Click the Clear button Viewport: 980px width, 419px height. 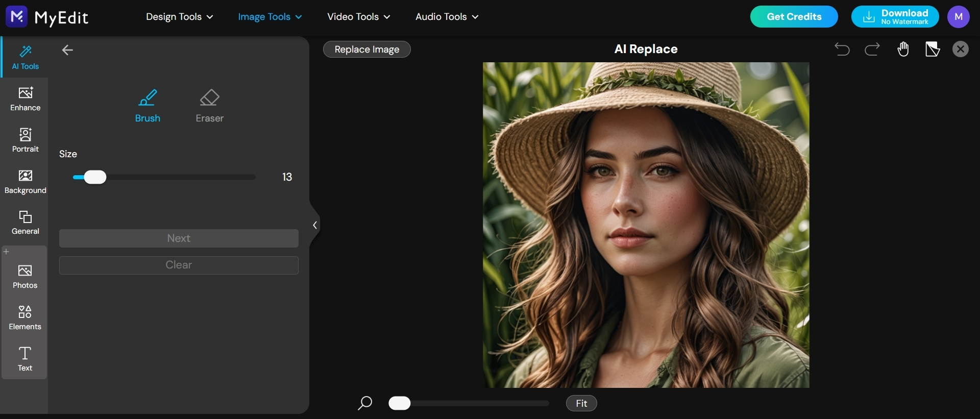click(179, 265)
